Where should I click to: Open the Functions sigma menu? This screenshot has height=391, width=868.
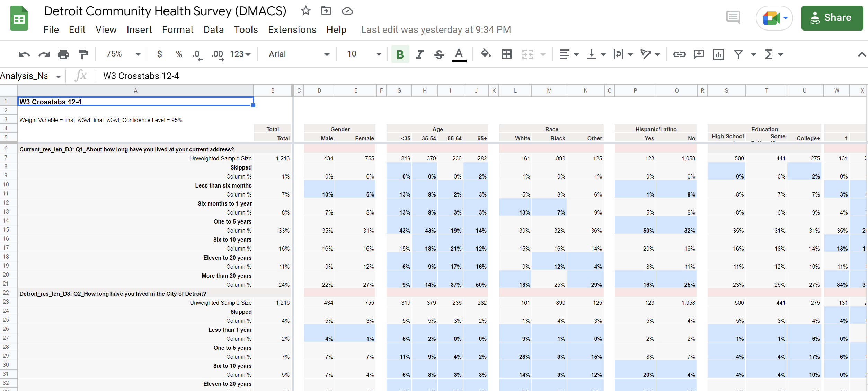click(769, 54)
